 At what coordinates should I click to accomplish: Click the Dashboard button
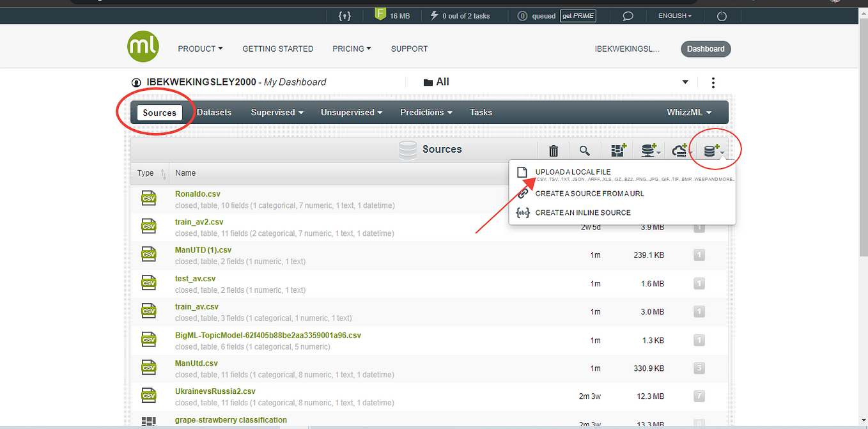706,49
